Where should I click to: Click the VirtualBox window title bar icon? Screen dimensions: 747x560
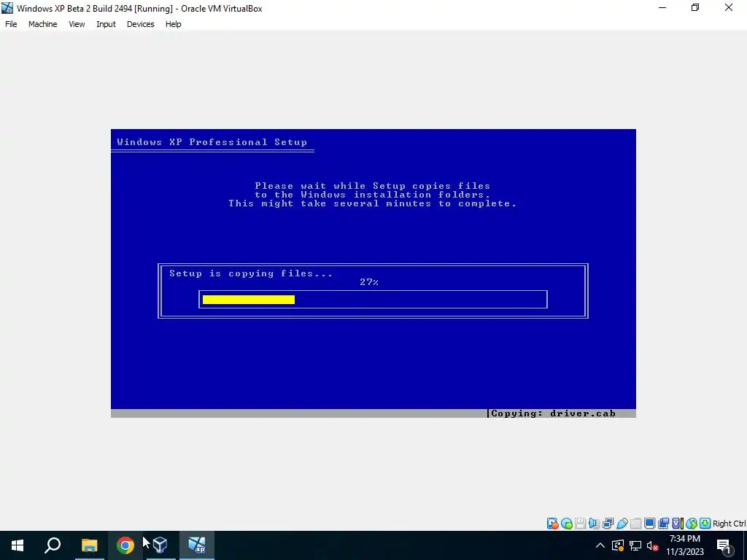(x=7, y=8)
